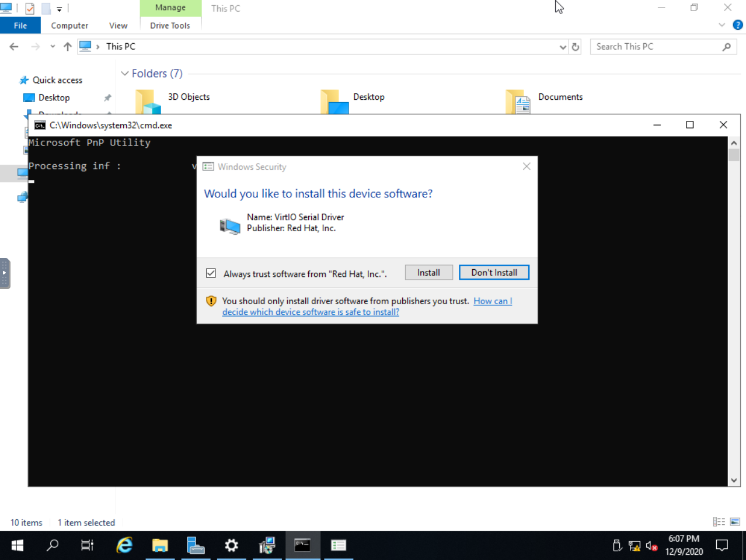Switch Explorer to large icons view

[735, 522]
